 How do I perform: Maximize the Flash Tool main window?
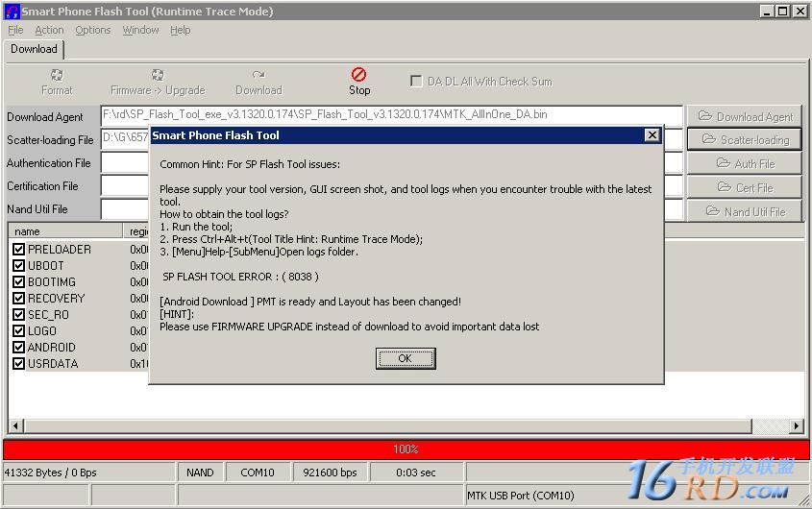point(783,11)
